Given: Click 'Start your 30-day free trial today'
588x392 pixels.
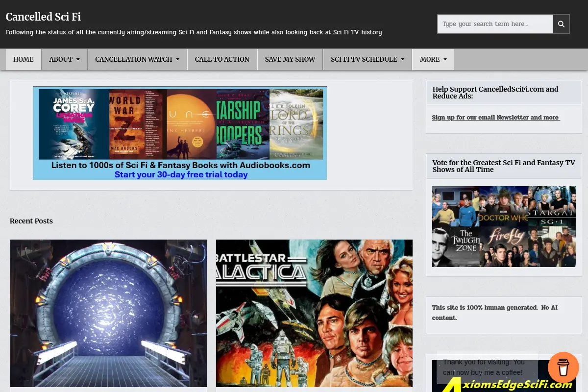Looking at the screenshot, I should point(181,174).
